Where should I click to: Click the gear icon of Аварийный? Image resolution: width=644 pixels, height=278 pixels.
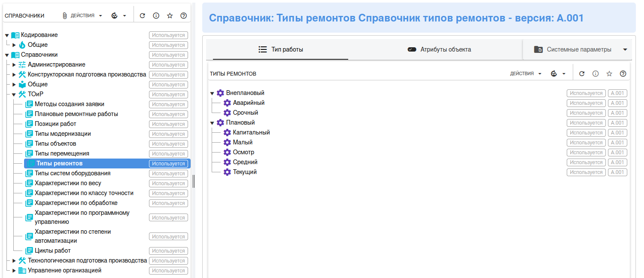coord(228,103)
